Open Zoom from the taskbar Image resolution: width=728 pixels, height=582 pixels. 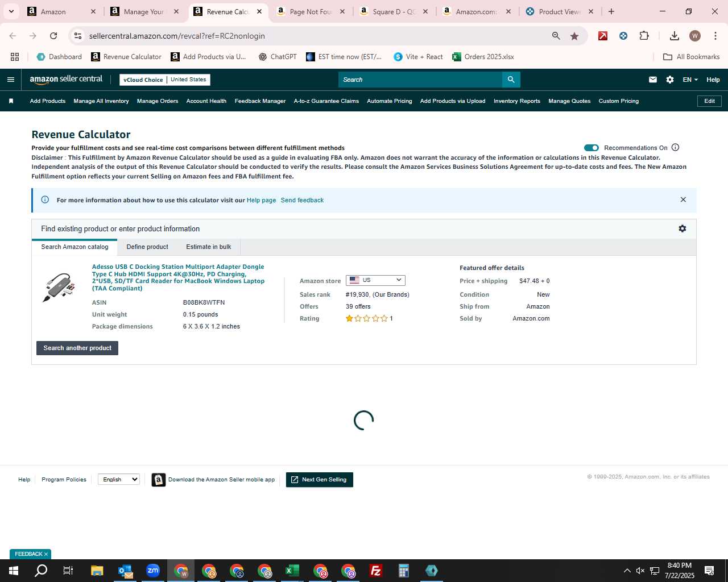click(x=152, y=571)
